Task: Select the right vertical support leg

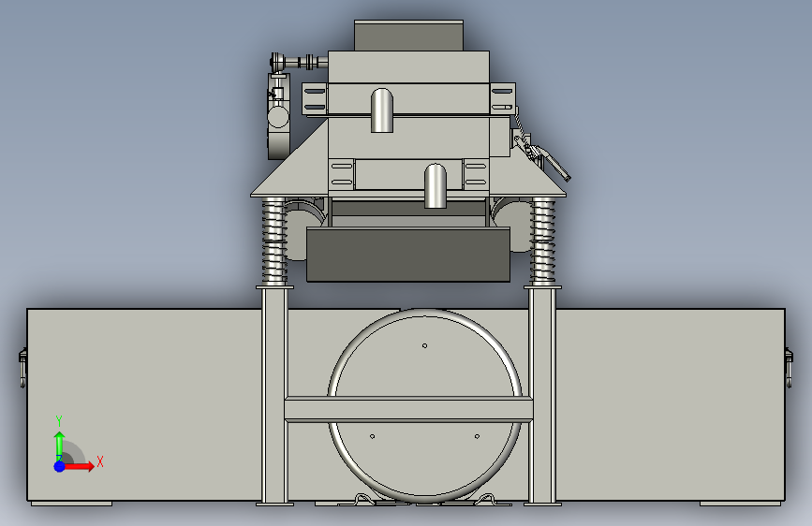Action: pyautogui.click(x=542, y=395)
